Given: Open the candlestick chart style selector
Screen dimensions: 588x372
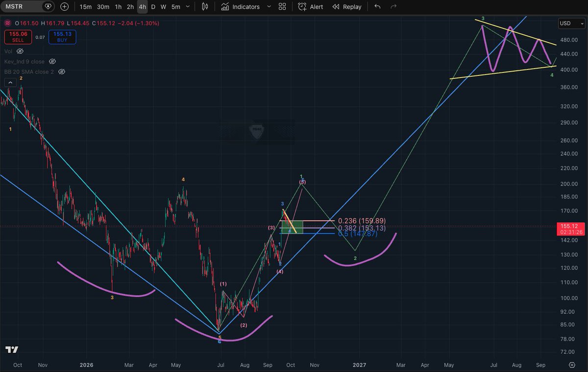Looking at the screenshot, I should pyautogui.click(x=205, y=7).
